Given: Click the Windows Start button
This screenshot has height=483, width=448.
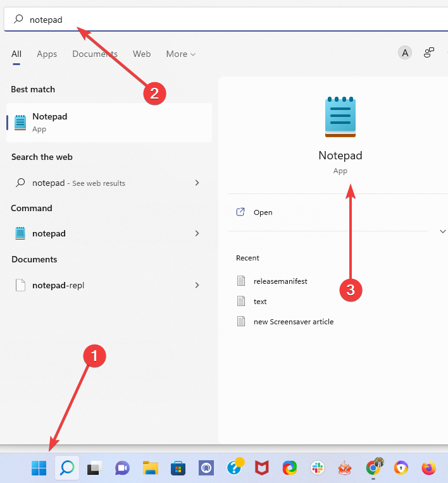Looking at the screenshot, I should click(x=39, y=468).
